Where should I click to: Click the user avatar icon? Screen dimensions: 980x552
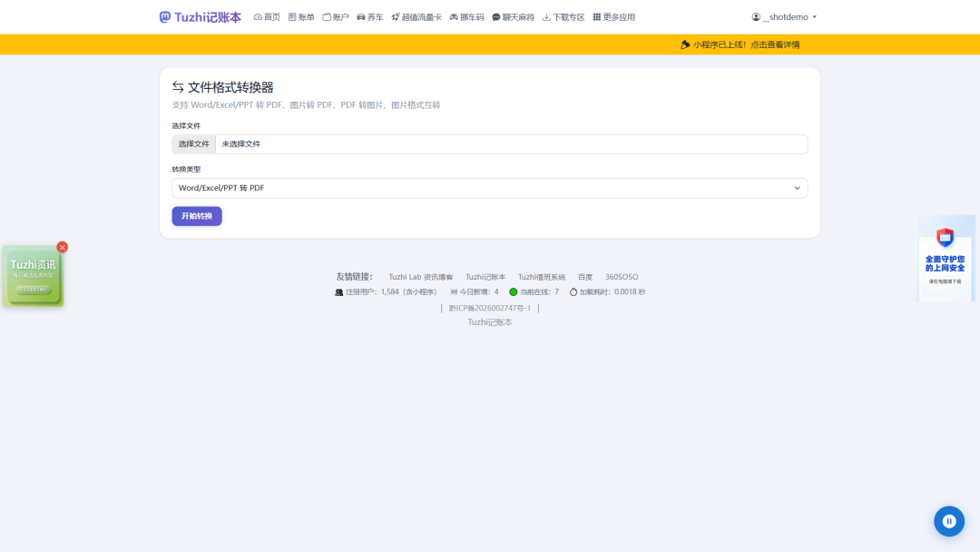(x=756, y=17)
